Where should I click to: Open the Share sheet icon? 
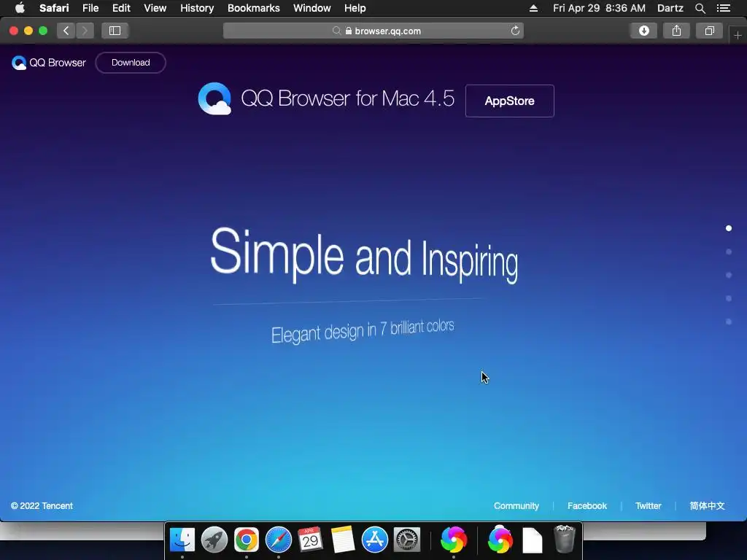[x=676, y=31]
